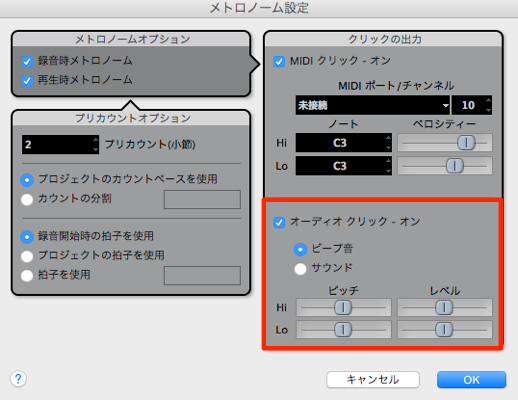Viewport: 518px width, 400px height.
Task: Click the プリカウントオプション panel header
Action: tap(132, 118)
